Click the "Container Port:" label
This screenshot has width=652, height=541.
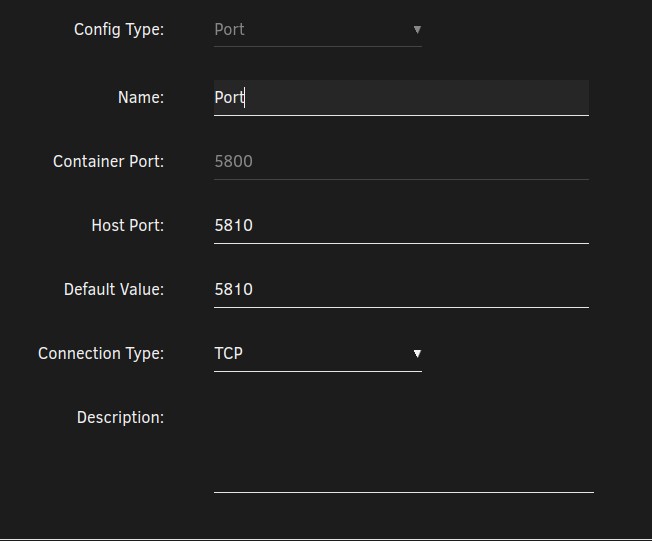(x=109, y=161)
